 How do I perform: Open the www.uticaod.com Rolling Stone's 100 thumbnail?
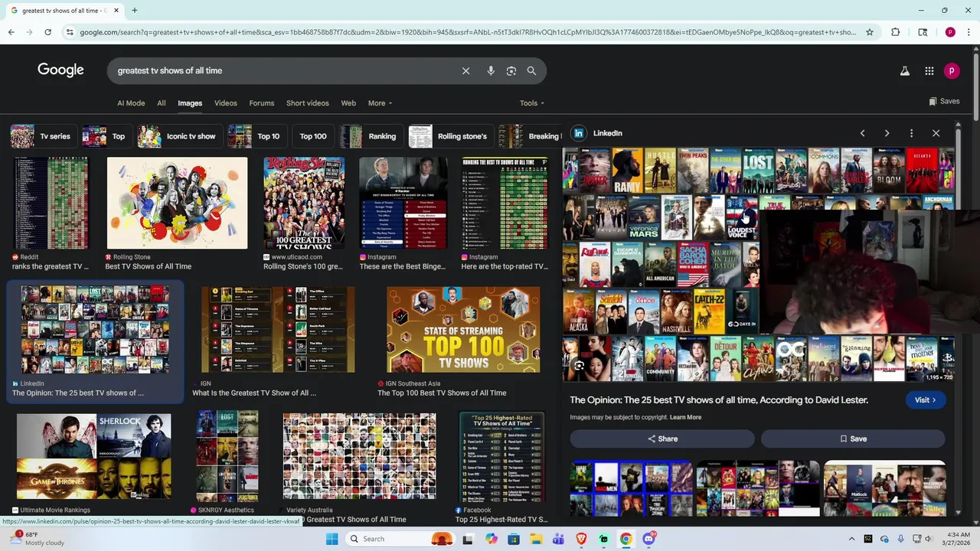(x=304, y=203)
